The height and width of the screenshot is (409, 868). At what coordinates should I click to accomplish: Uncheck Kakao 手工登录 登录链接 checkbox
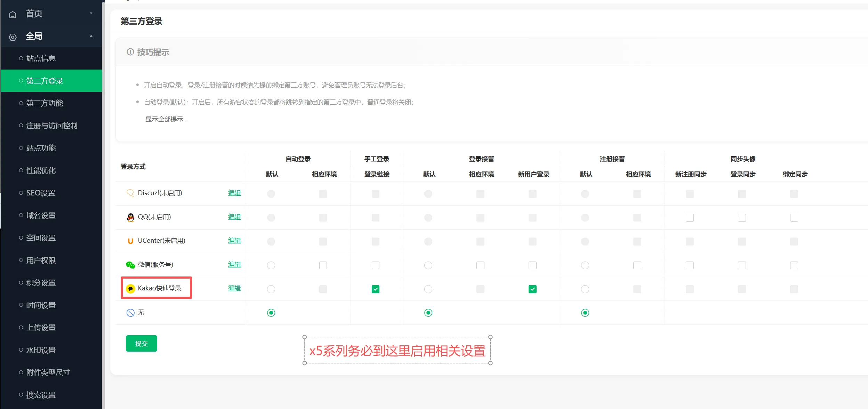(376, 289)
